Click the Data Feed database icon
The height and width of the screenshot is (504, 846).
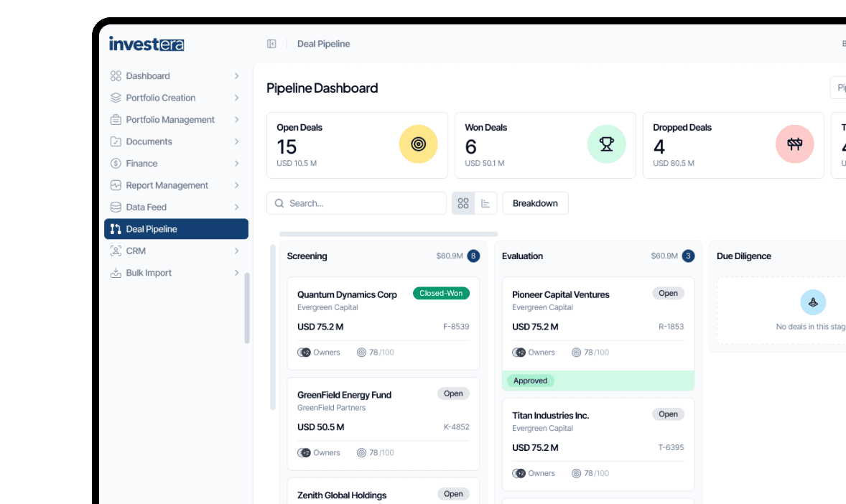click(116, 207)
